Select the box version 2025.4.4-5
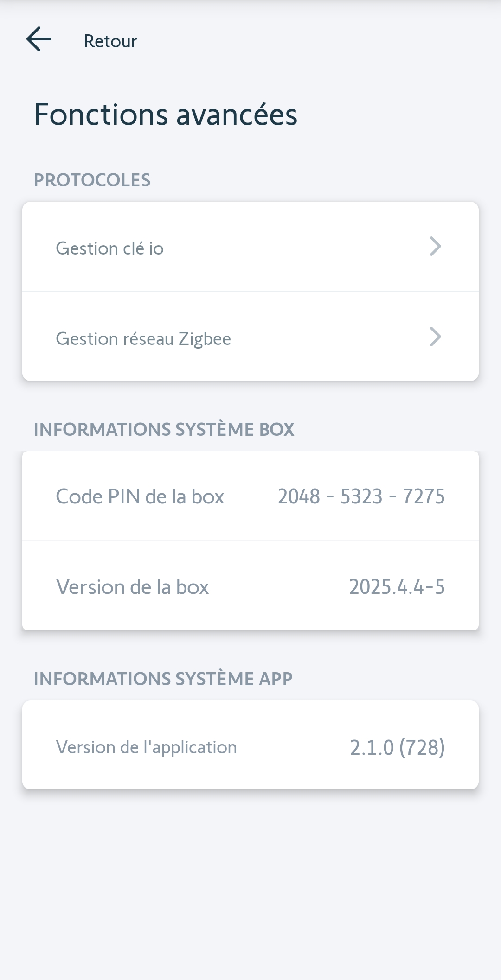 (x=397, y=587)
